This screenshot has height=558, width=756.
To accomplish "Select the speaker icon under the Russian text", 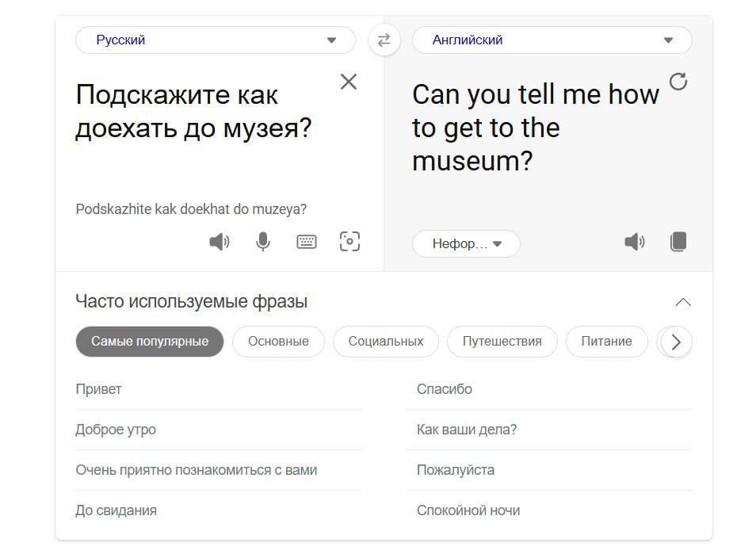I will click(x=219, y=242).
